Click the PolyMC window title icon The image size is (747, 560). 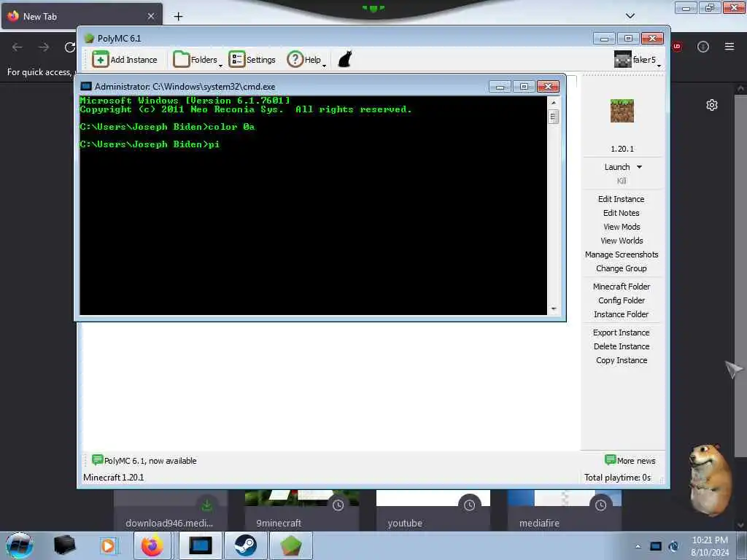click(88, 39)
